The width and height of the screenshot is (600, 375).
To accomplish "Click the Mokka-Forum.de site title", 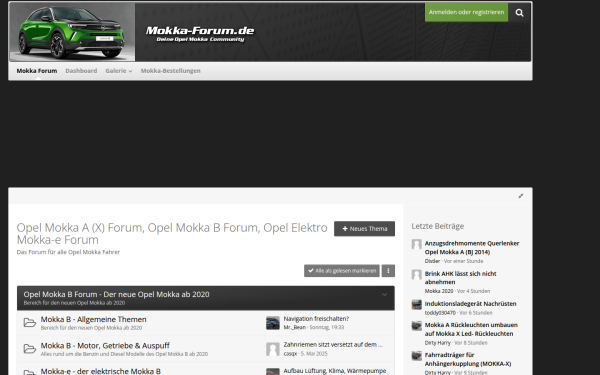I will [x=200, y=31].
